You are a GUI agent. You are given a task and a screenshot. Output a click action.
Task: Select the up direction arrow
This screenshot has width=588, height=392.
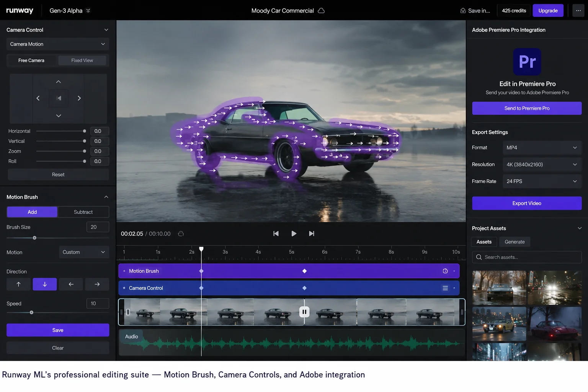click(18, 284)
